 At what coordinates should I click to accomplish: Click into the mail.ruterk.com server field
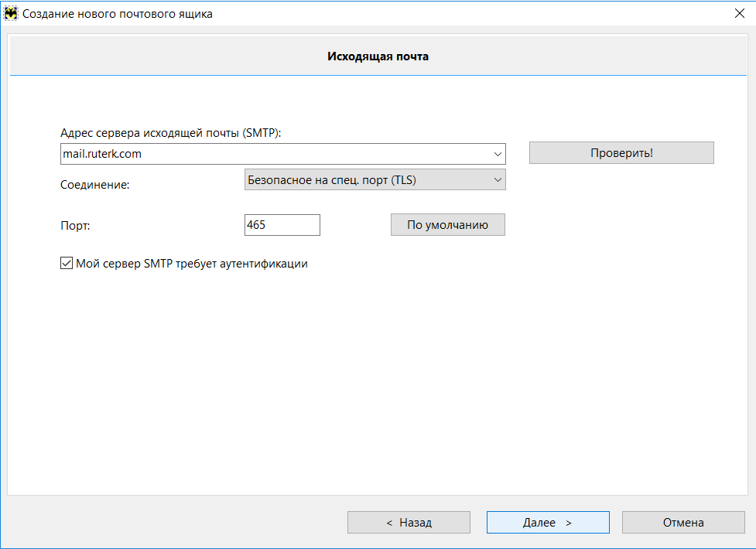271,154
